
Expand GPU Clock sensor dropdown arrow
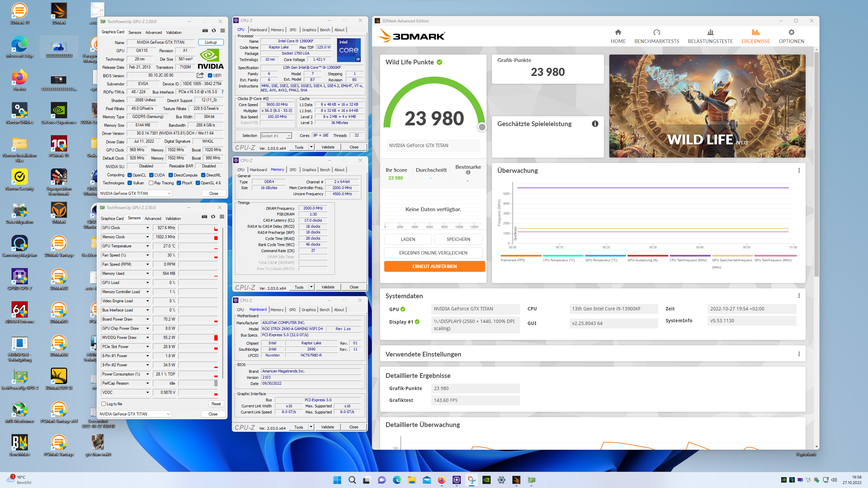[147, 228]
